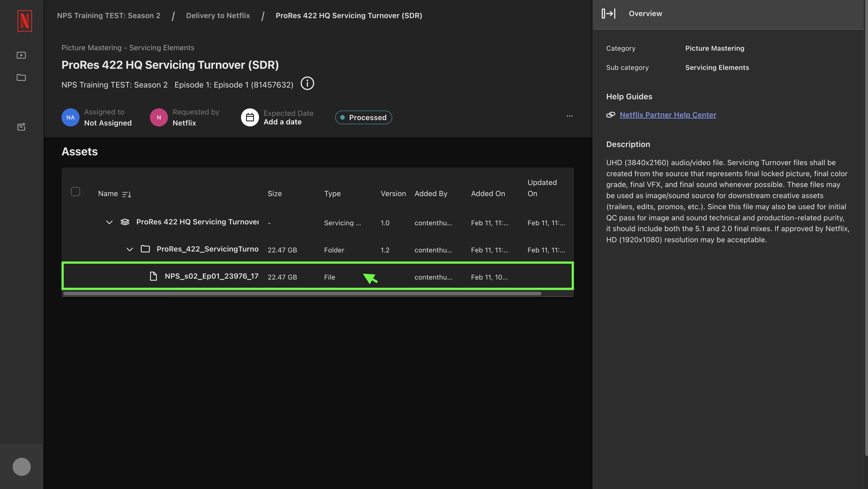Select NPS_s02_Ep01_23976_17 file name
Image resolution: width=868 pixels, height=489 pixels.
point(212,276)
